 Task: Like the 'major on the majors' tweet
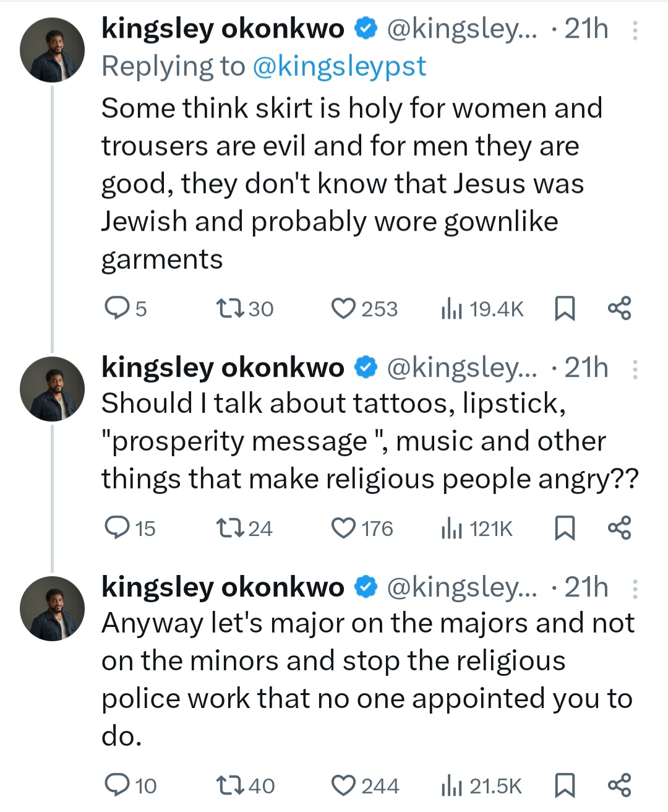tap(343, 785)
